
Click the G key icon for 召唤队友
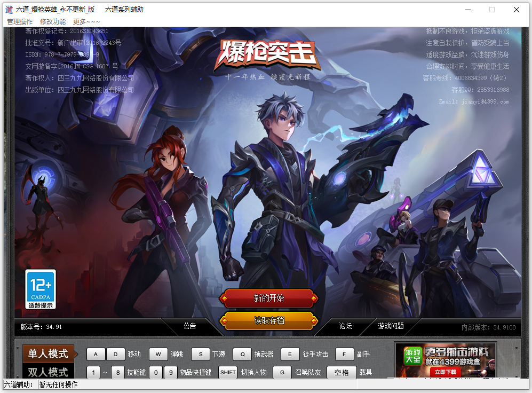click(282, 372)
